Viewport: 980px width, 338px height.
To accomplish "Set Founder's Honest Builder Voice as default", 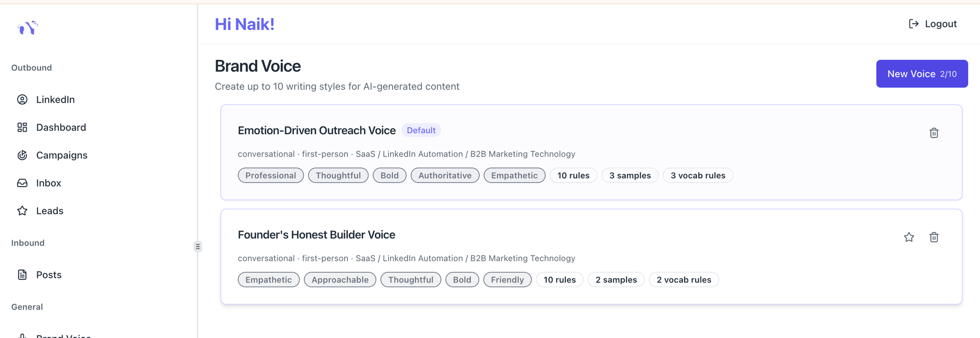I will [x=909, y=237].
